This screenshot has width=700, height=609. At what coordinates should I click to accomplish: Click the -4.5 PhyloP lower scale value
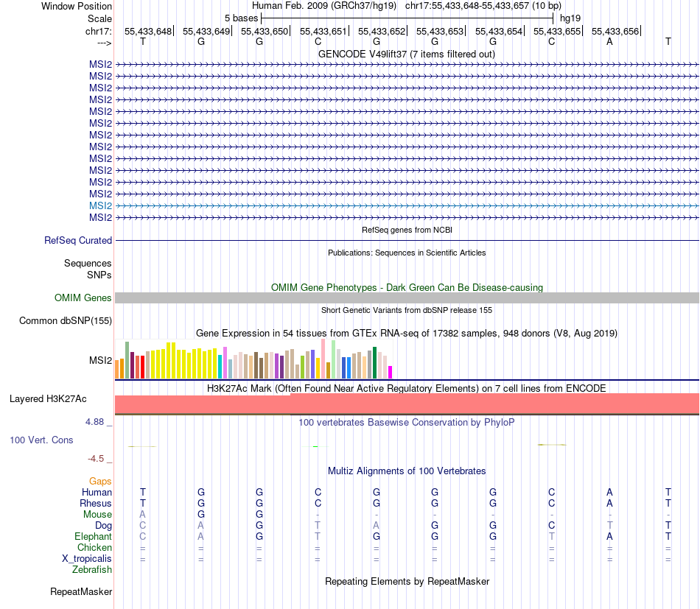(x=96, y=459)
